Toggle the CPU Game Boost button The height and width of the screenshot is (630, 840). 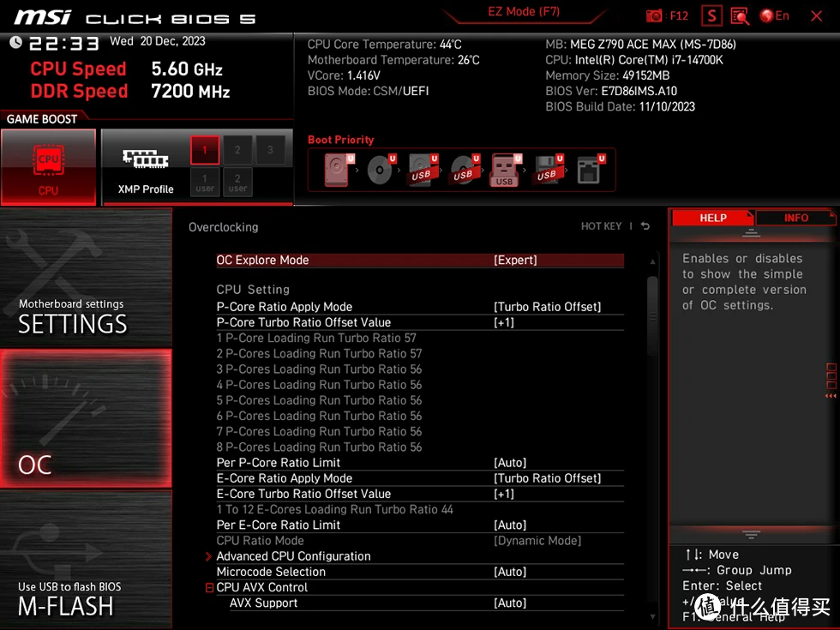pyautogui.click(x=49, y=166)
